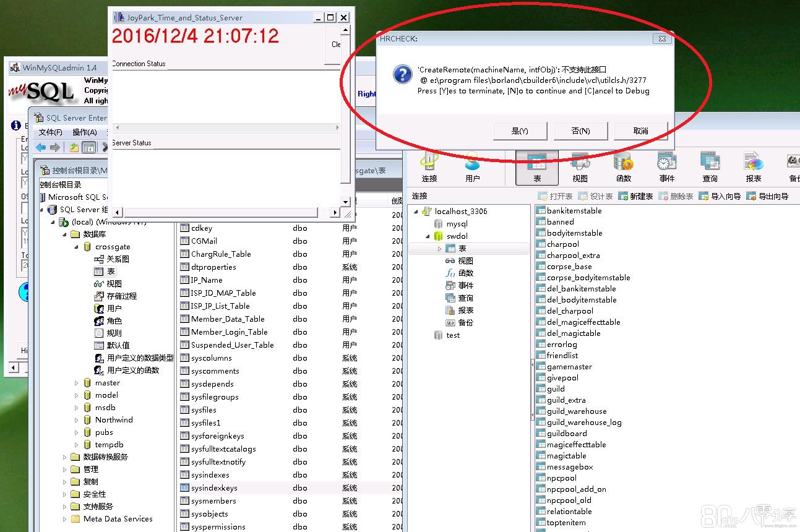Launch the 导出向导 export wizard
Viewport: 800px width, 532px height.
click(x=767, y=196)
